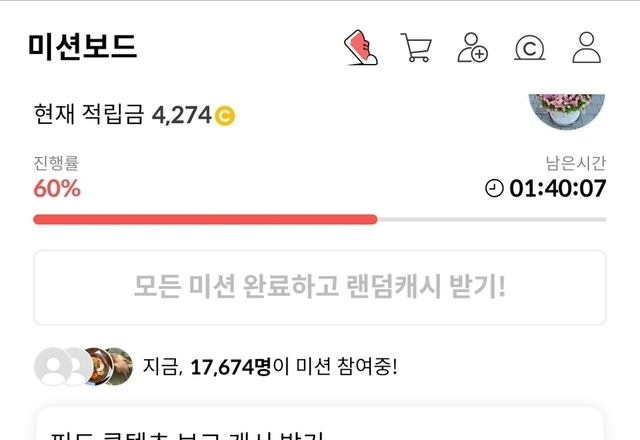The height and width of the screenshot is (440, 640).
Task: Click the red progress bar fill
Action: (x=205, y=220)
